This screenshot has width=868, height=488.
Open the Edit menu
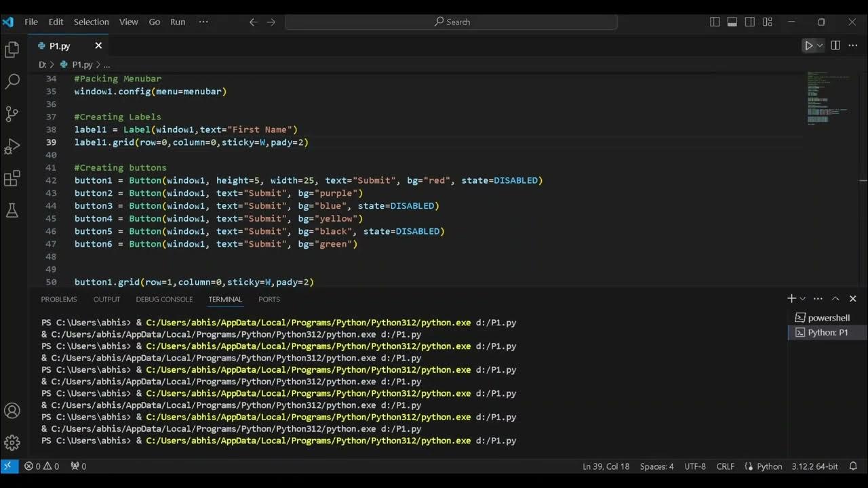coord(56,22)
